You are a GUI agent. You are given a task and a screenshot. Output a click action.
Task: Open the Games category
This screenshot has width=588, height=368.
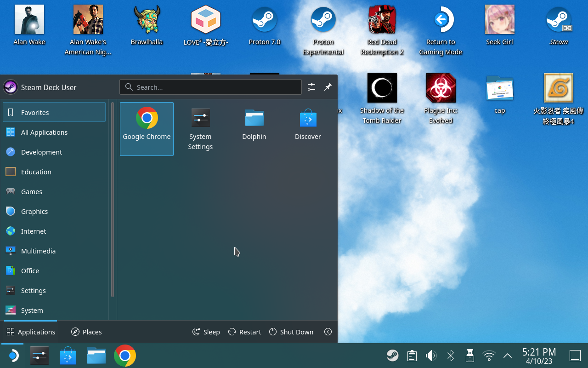click(x=54, y=191)
